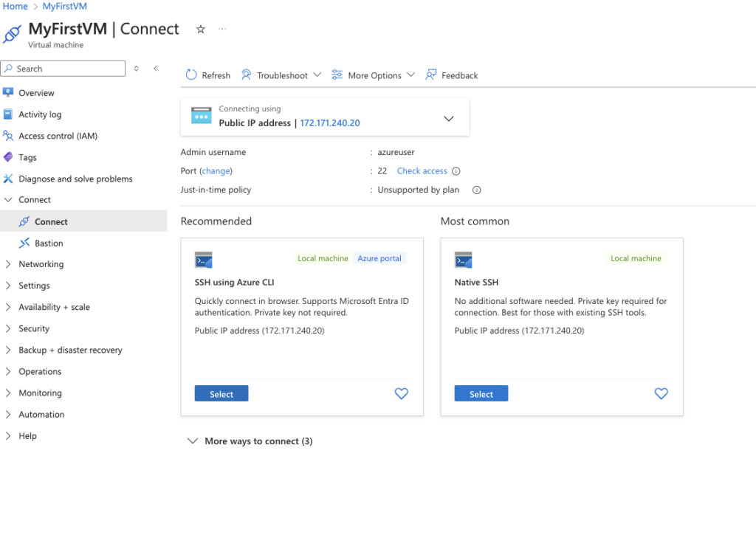This screenshot has width=756, height=549.
Task: Open the More Options dropdown
Action: pyautogui.click(x=373, y=75)
